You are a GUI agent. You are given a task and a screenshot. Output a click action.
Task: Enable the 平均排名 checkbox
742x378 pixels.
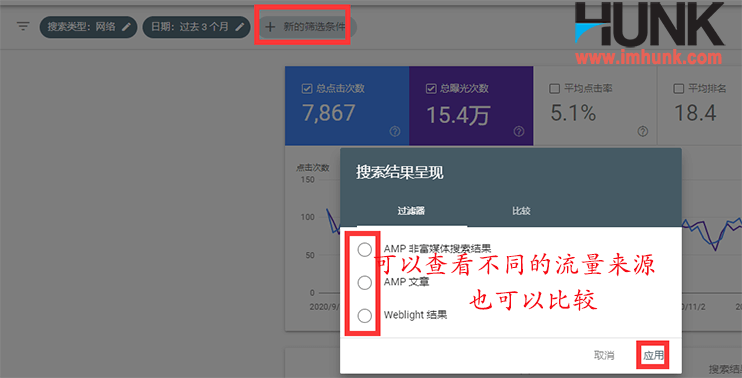[679, 88]
